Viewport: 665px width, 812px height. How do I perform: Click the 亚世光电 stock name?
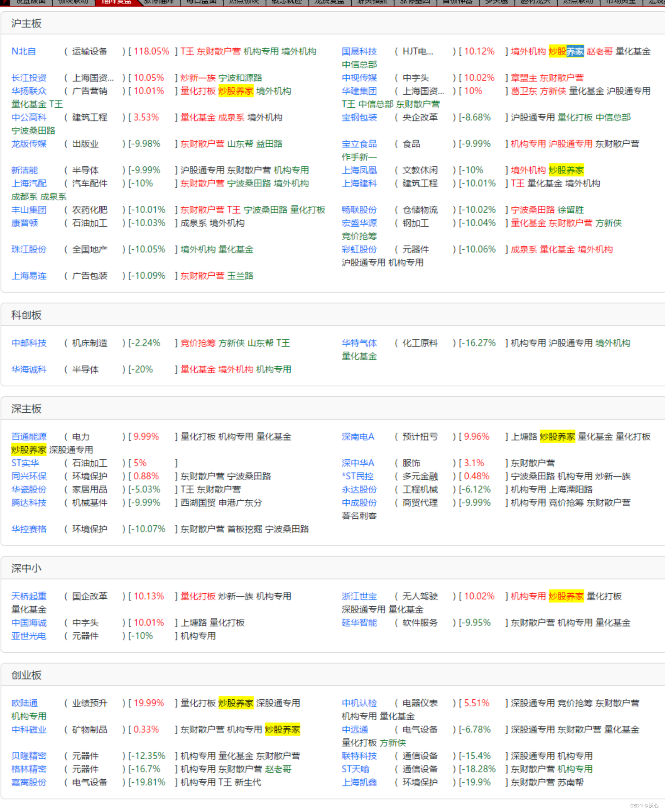pos(29,636)
